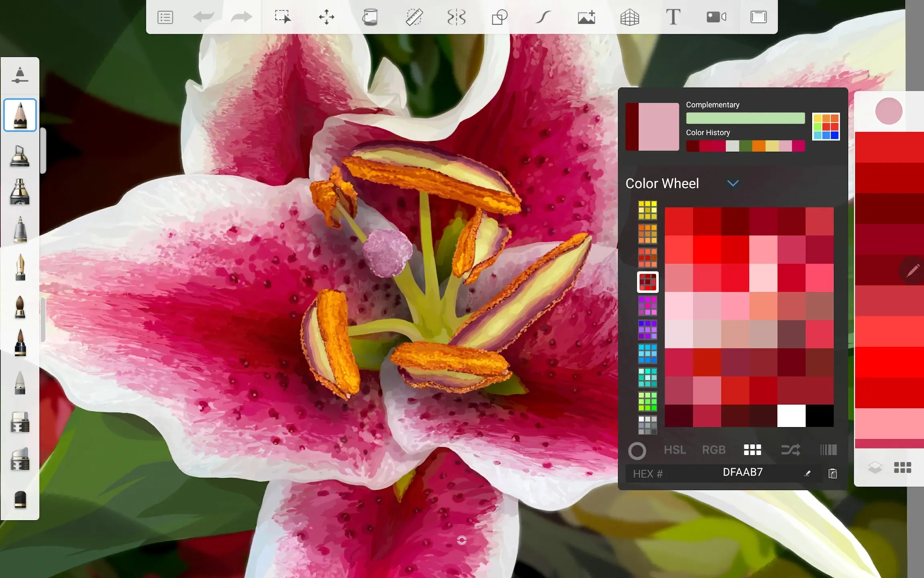Toggle the circular color picker mode
The image size is (924, 578).
pyautogui.click(x=636, y=450)
